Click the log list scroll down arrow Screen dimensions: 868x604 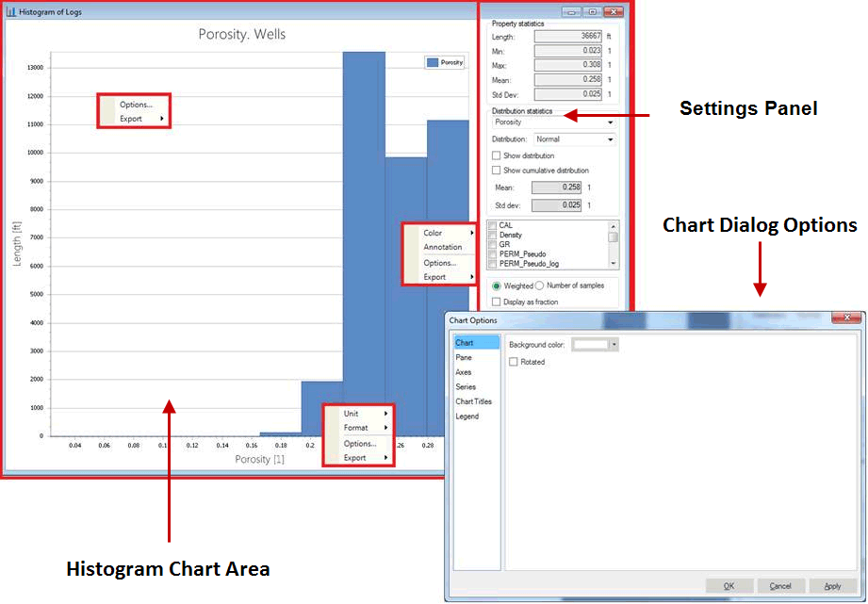[614, 264]
